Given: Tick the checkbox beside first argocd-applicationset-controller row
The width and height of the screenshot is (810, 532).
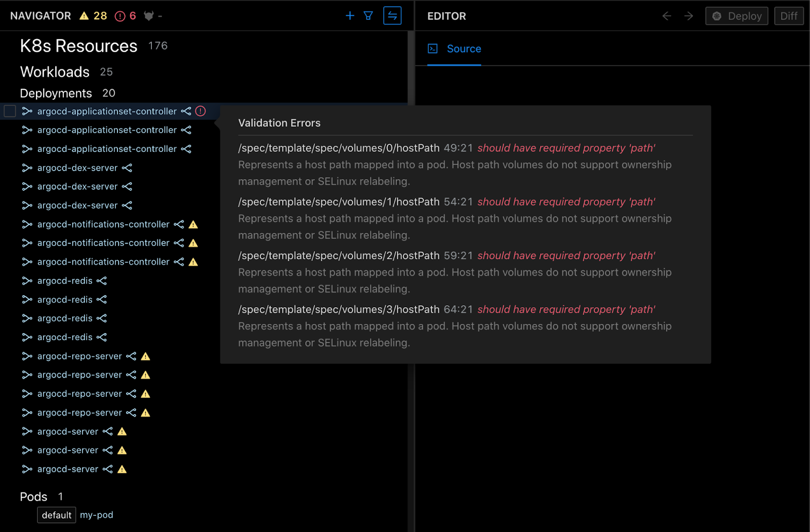Looking at the screenshot, I should [x=10, y=111].
